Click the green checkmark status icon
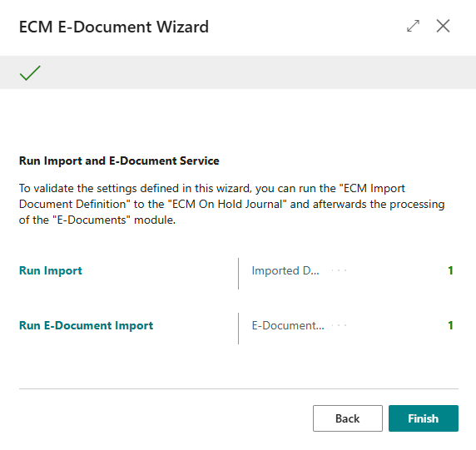This screenshot has height=450, width=476. [x=30, y=73]
